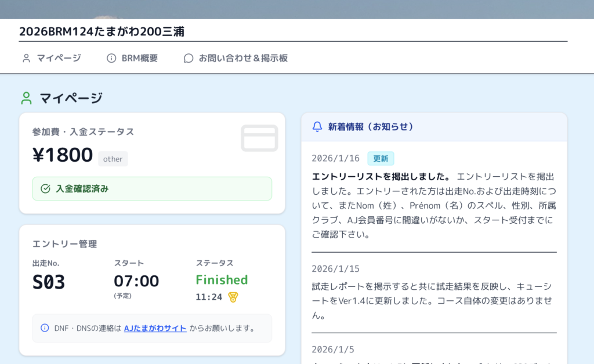Screen dimensions: 594x364
Task: Click the speech bubble icon for お問い合わせ
Action: click(189, 58)
